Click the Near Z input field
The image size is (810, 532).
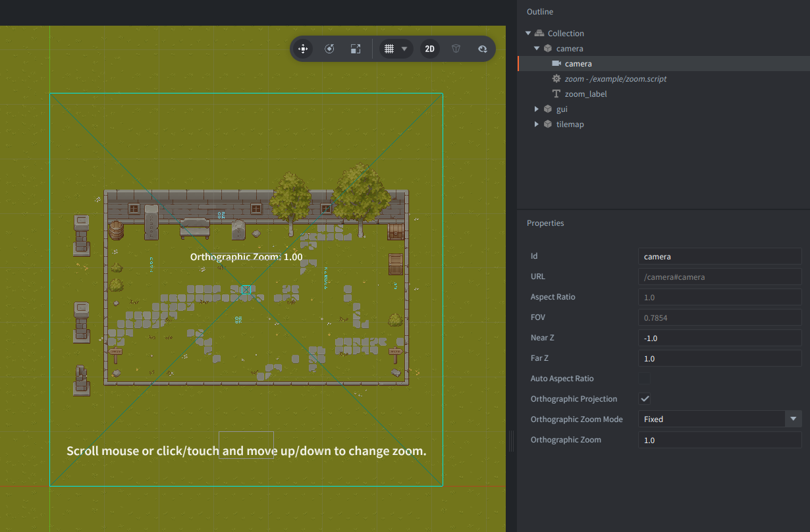pos(719,338)
